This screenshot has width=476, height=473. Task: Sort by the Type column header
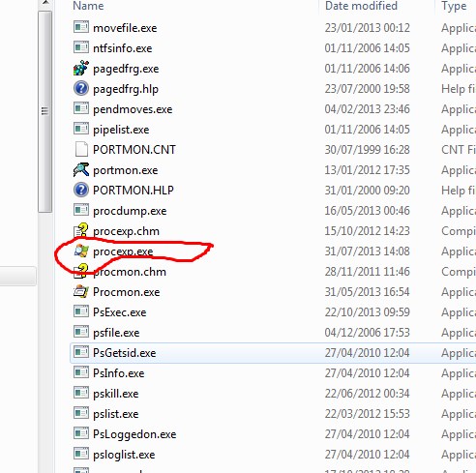454,6
